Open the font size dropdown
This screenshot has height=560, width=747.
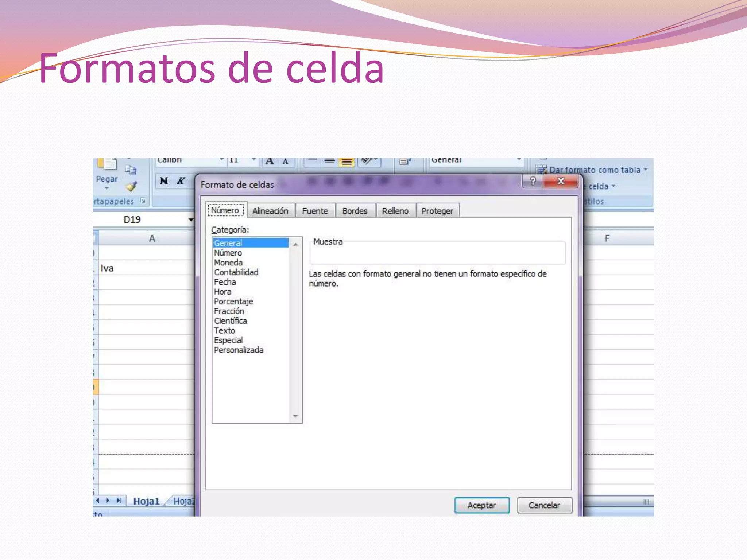pyautogui.click(x=254, y=160)
